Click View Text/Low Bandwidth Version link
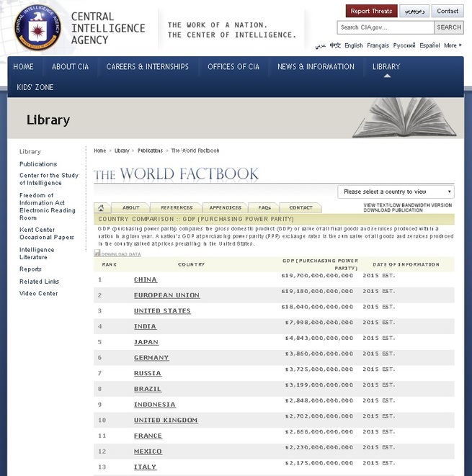The width and height of the screenshot is (472, 476). [408, 205]
